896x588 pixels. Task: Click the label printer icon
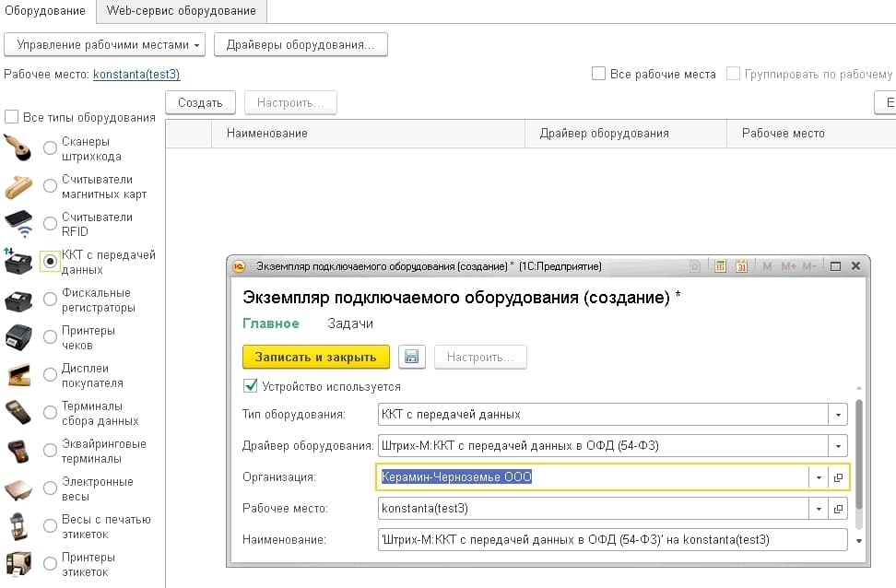(18, 563)
